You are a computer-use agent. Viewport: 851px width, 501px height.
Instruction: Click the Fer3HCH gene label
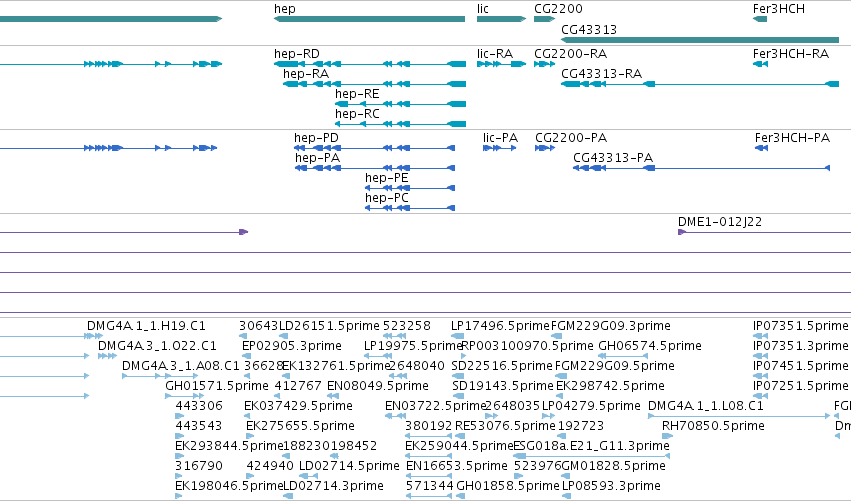click(x=778, y=9)
